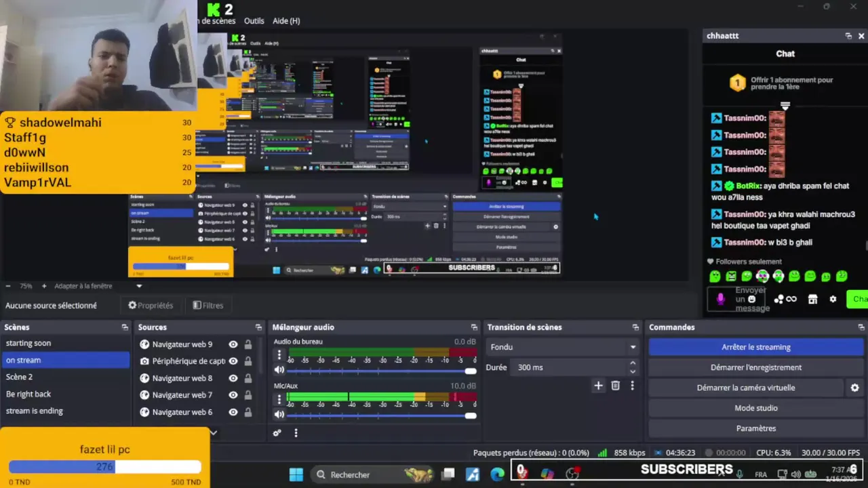
Task: Open Audio du bureau three-dot options
Action: click(x=279, y=355)
